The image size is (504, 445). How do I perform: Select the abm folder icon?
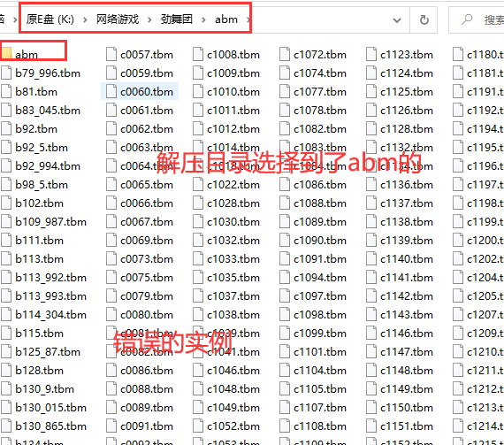(x=6, y=54)
